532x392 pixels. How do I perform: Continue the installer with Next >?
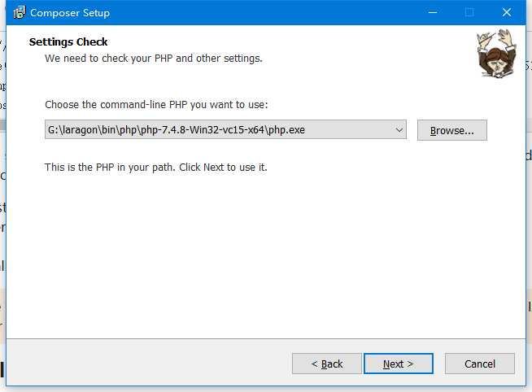pos(399,364)
